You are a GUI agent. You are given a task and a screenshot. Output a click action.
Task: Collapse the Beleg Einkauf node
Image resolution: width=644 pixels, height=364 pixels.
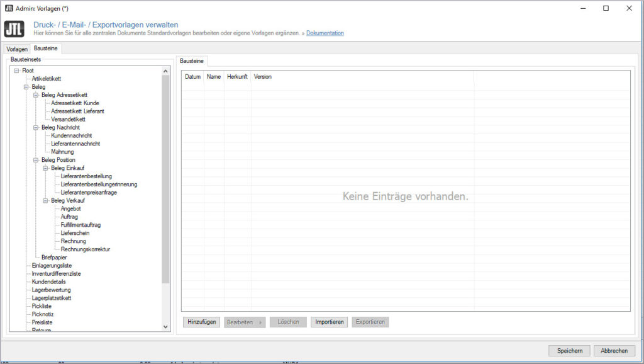click(45, 168)
